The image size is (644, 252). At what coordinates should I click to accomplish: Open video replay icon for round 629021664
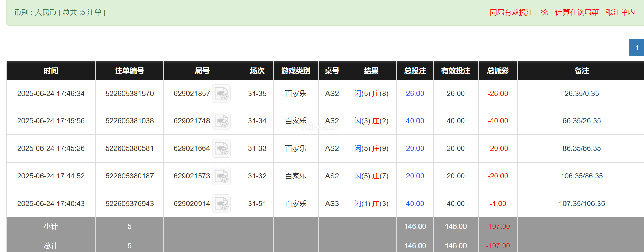tap(221, 148)
